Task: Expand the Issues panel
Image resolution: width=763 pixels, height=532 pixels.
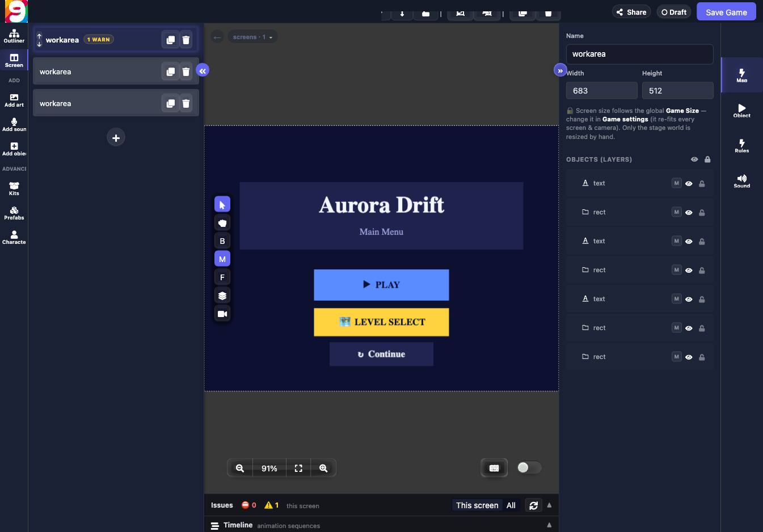Action: pyautogui.click(x=549, y=505)
